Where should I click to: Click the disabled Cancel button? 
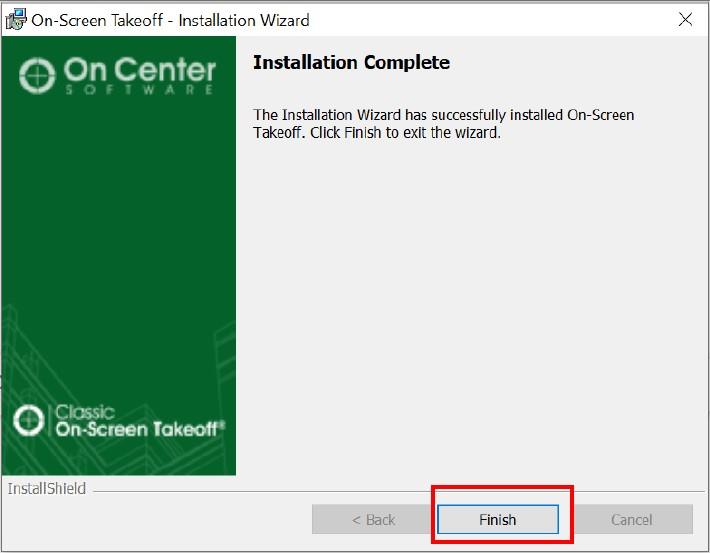click(631, 520)
